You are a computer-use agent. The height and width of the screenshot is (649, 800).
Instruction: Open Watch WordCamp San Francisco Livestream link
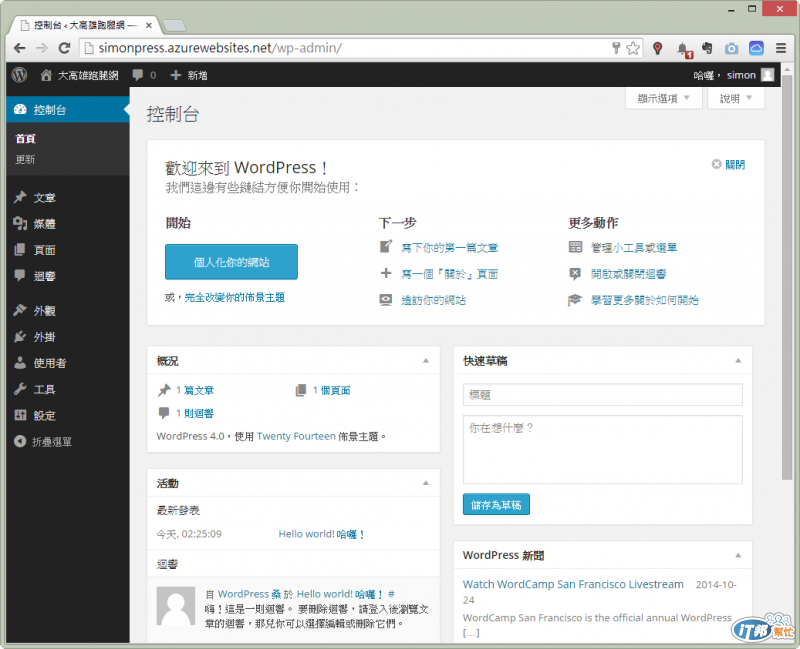coord(573,584)
